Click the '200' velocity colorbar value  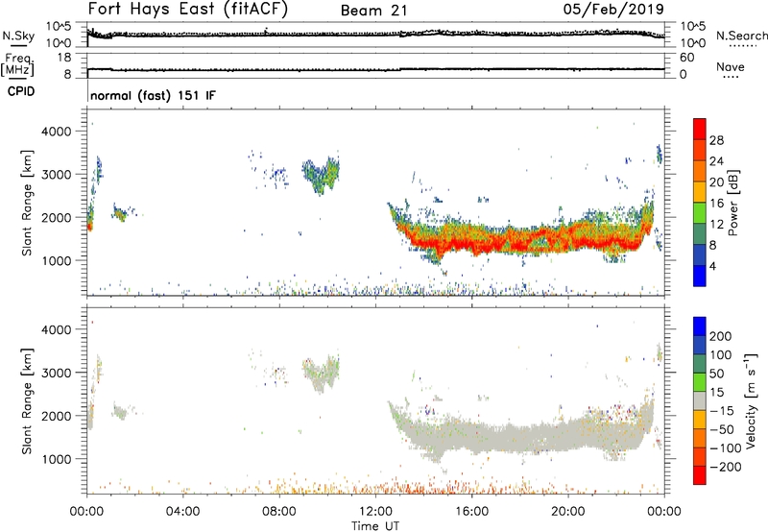point(721,336)
